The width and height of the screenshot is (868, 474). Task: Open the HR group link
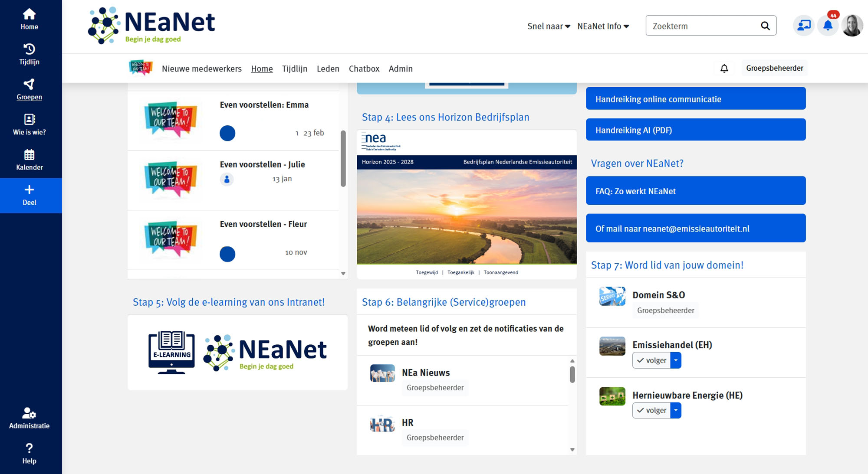tap(408, 423)
